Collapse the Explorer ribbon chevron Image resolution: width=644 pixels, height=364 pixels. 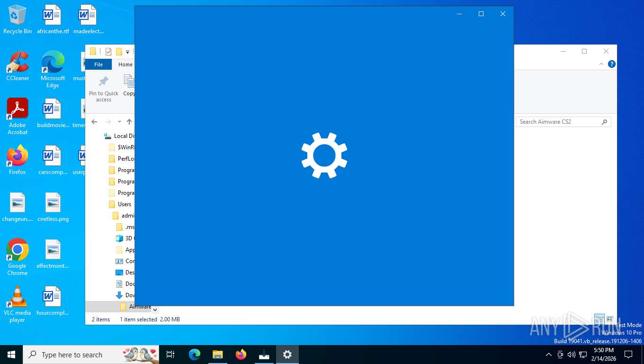coord(601,64)
